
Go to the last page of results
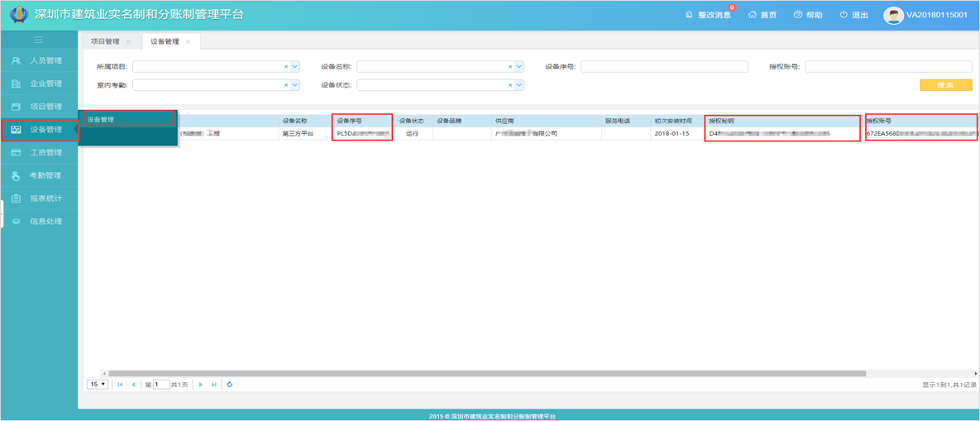214,385
